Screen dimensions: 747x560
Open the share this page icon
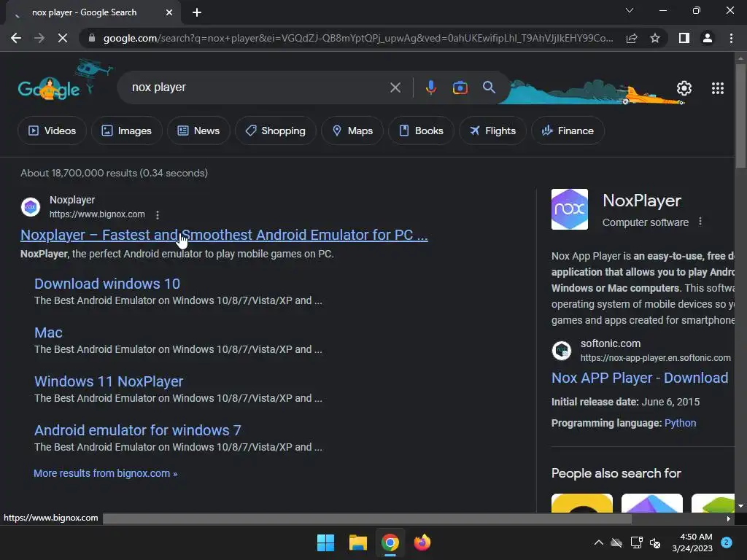point(632,38)
